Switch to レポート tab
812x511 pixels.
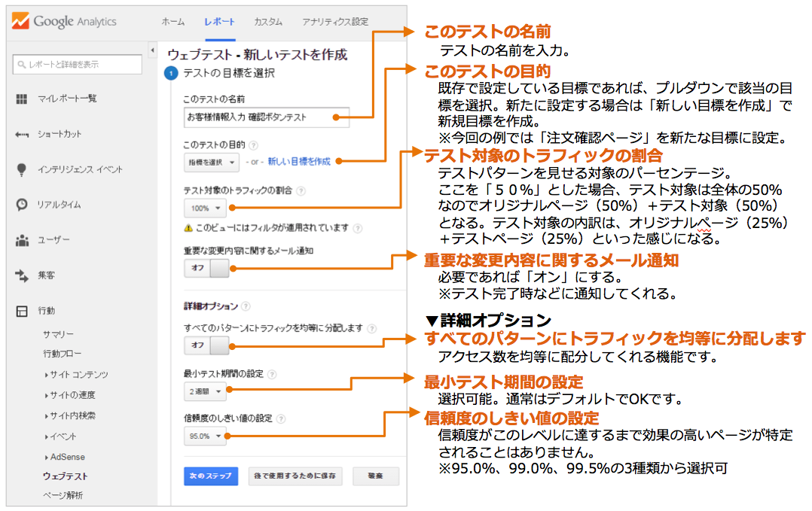220,22
